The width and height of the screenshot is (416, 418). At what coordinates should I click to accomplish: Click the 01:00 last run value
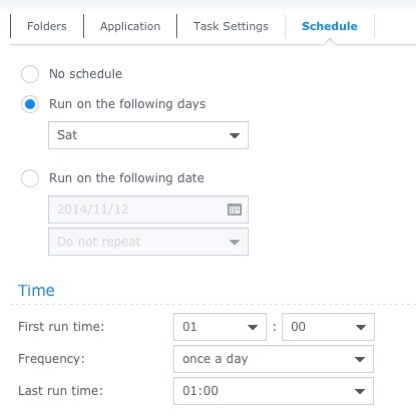pos(200,391)
